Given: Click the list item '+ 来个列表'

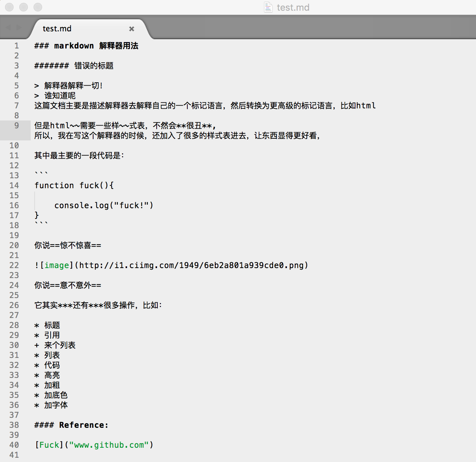Looking at the screenshot, I should [x=55, y=345].
